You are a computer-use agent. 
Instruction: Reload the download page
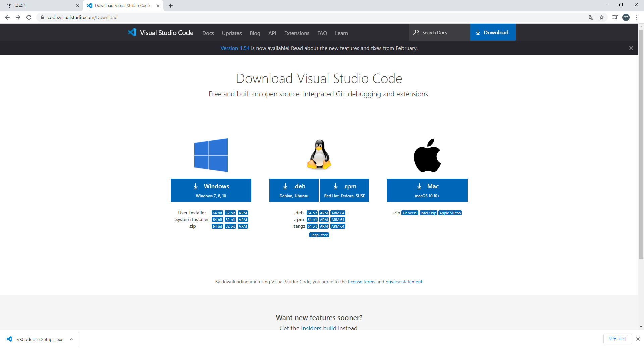[x=29, y=17]
